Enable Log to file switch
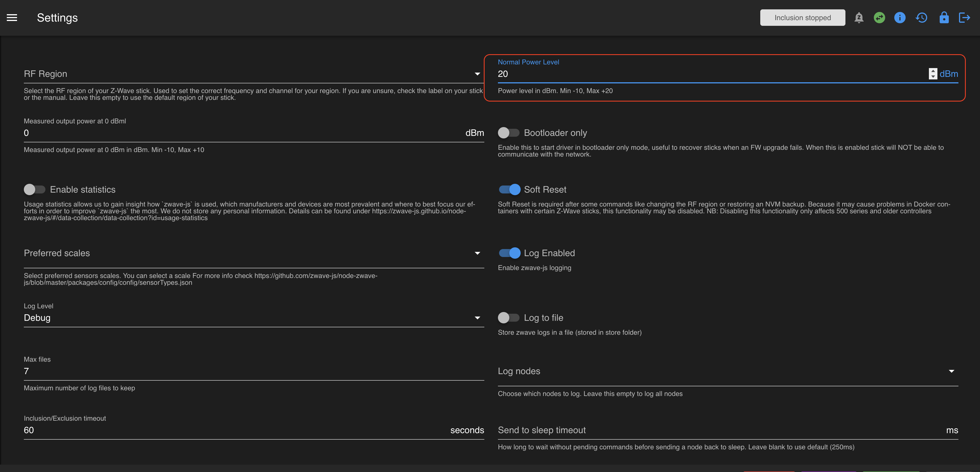980x472 pixels. point(508,317)
